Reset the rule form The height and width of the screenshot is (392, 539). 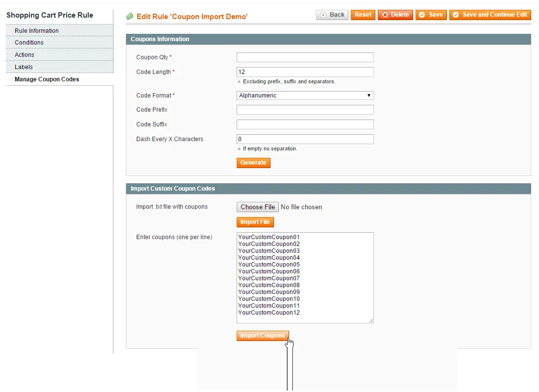tap(363, 15)
